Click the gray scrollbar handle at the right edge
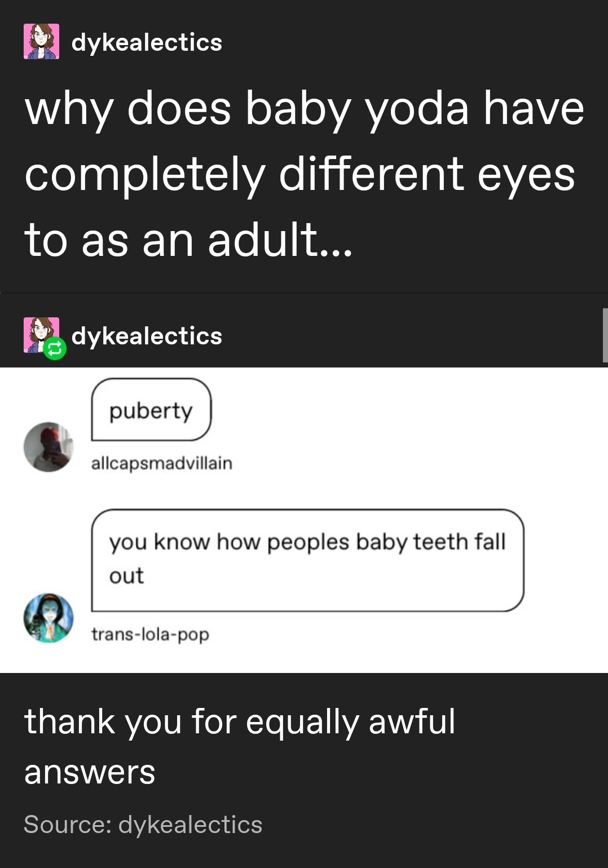Image resolution: width=608 pixels, height=868 pixels. coord(605,335)
